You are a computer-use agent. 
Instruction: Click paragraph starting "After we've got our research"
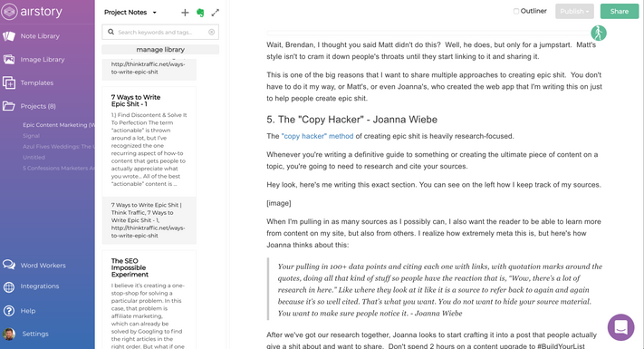coord(432,340)
